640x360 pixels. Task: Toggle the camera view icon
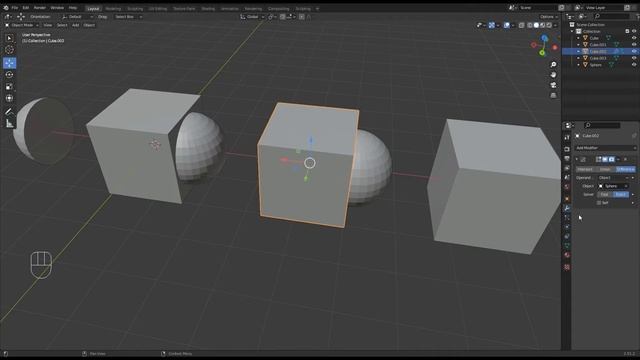click(553, 85)
